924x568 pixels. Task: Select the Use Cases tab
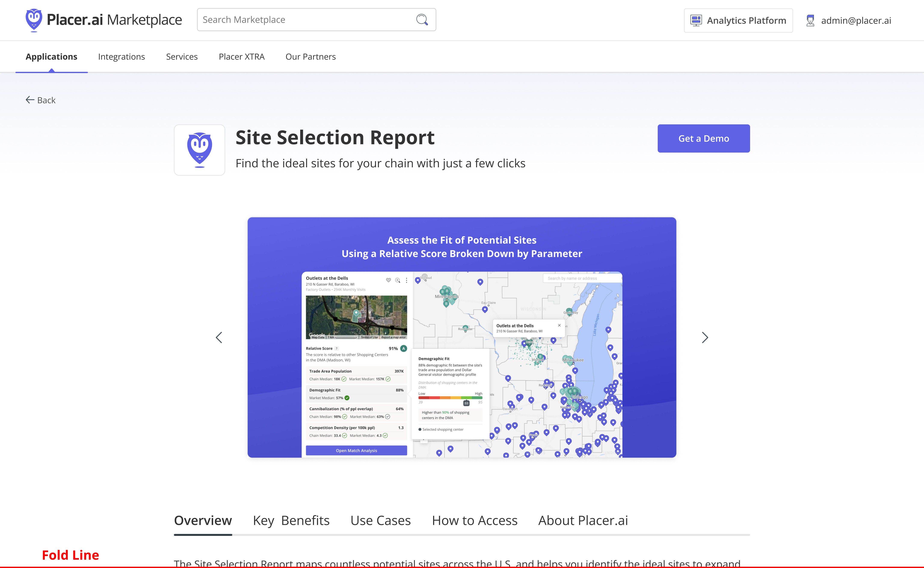381,520
